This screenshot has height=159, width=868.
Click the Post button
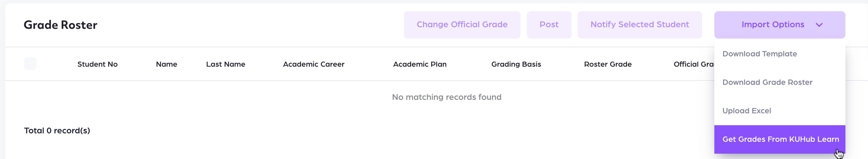[x=549, y=24]
